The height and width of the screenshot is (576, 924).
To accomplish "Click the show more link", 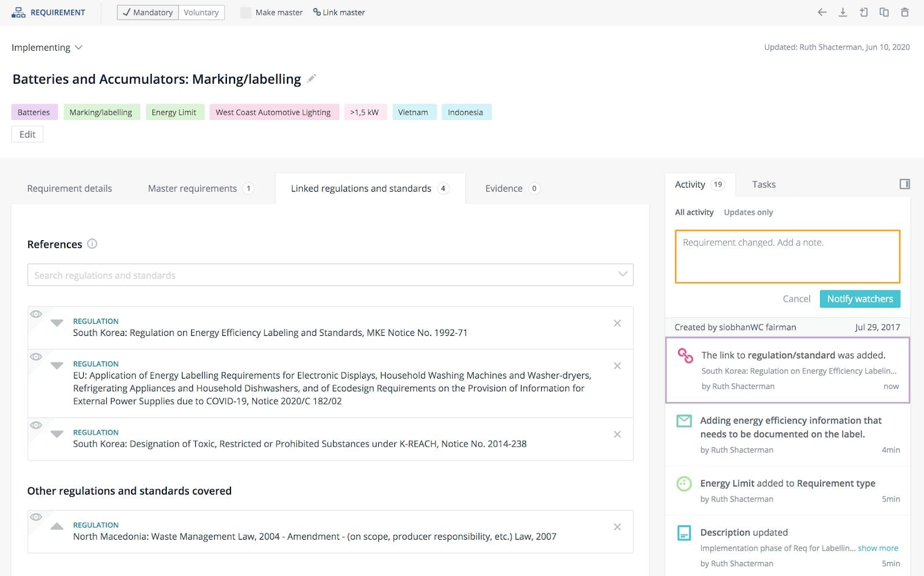I will (877, 548).
